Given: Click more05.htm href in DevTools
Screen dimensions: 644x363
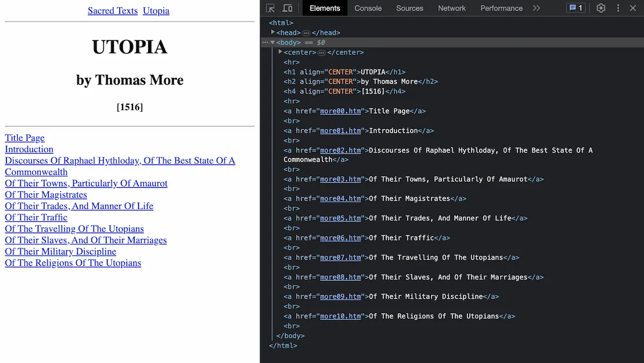Looking at the screenshot, I should click(x=340, y=219).
